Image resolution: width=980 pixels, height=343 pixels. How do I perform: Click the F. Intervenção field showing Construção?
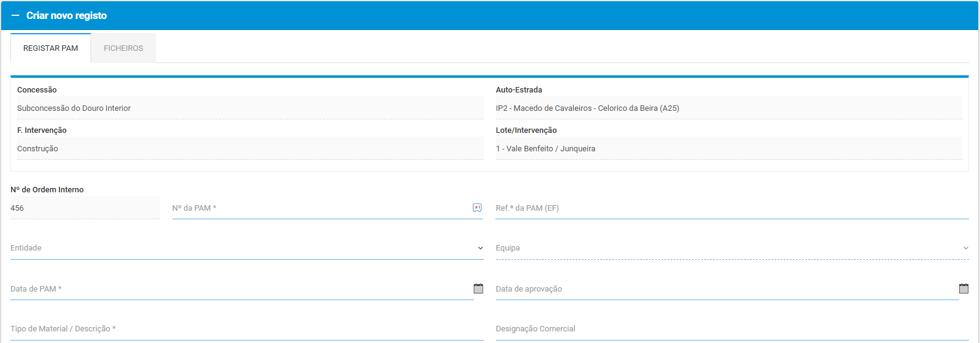(x=250, y=149)
